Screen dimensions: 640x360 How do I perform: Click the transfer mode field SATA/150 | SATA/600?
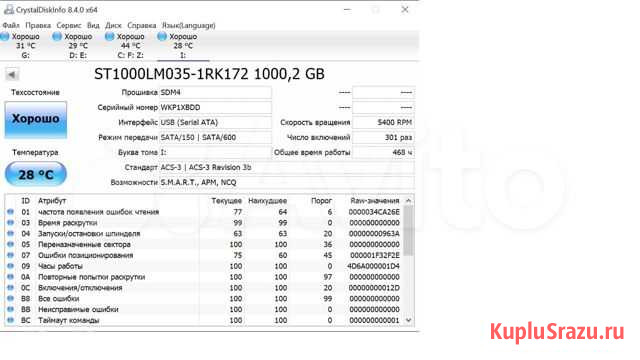(x=215, y=138)
